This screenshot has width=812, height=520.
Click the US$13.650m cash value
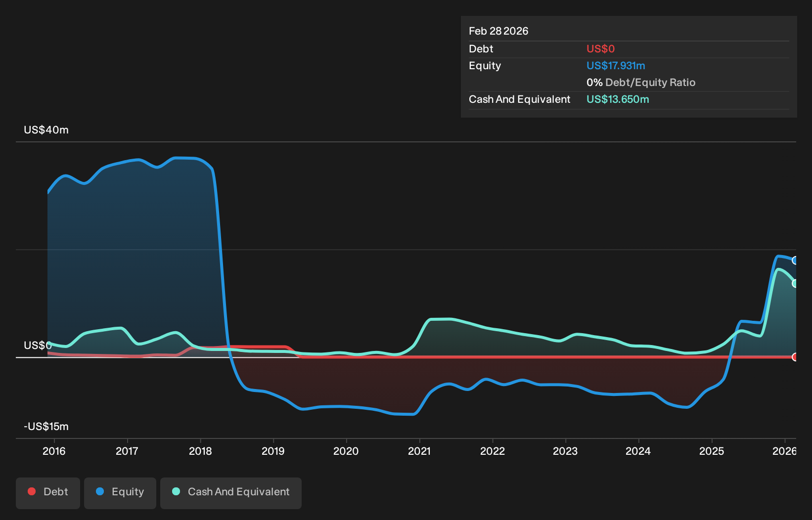[618, 99]
